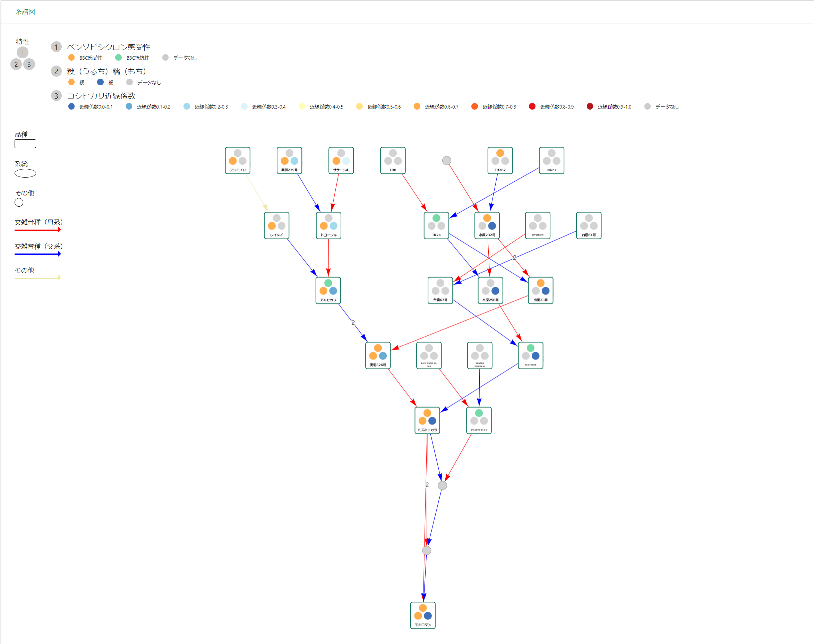Viewport: 814px width, 644px height.
Task: Click the 台農61号 variety node
Action: tap(589, 225)
